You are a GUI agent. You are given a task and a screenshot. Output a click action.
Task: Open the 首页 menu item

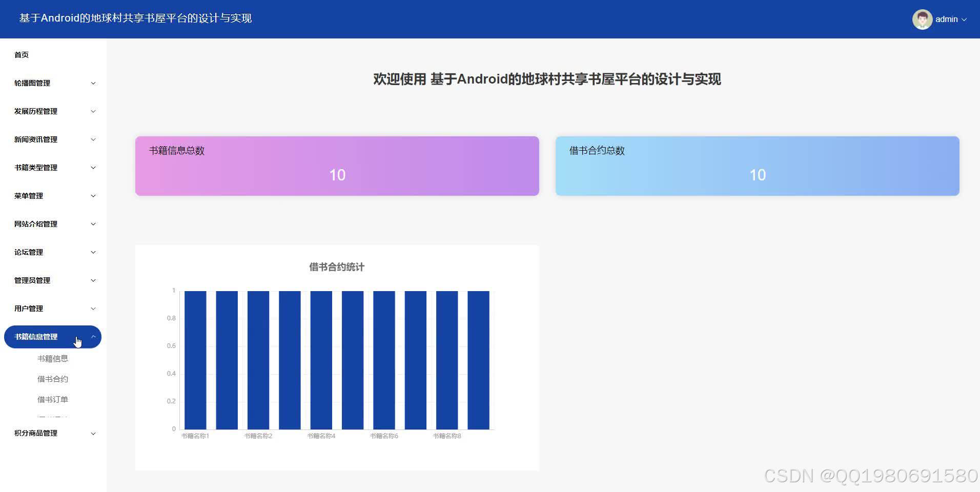click(22, 54)
